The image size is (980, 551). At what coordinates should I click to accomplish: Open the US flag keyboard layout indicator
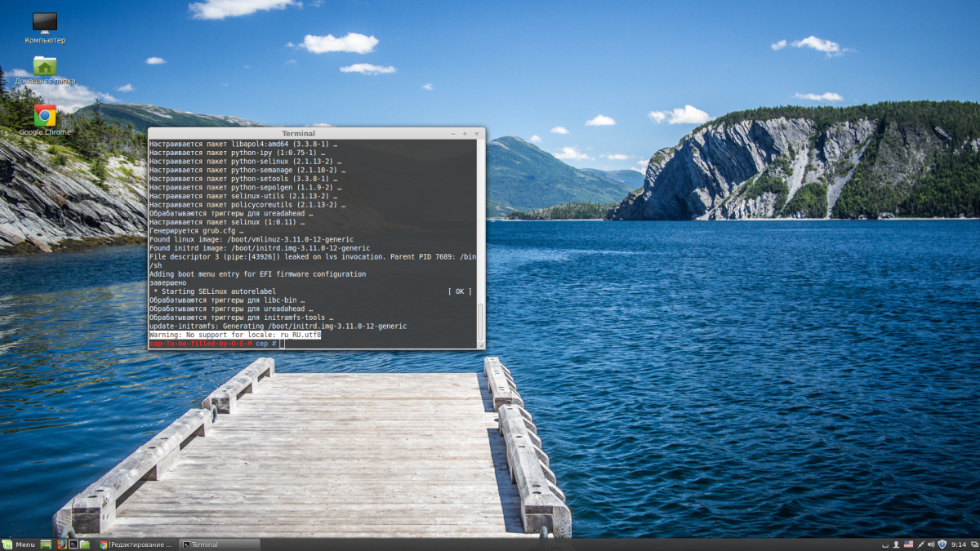tap(908, 544)
